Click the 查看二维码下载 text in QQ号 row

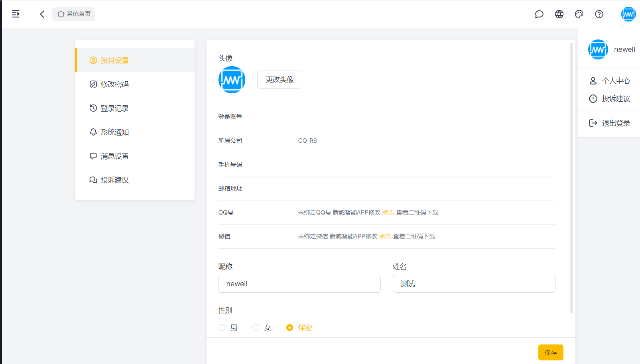pos(417,212)
